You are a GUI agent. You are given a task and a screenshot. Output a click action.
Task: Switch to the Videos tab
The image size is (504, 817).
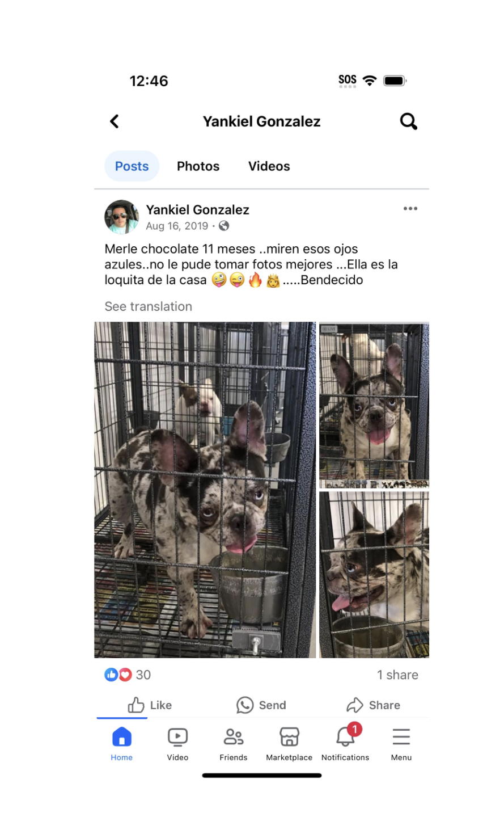[x=269, y=166]
